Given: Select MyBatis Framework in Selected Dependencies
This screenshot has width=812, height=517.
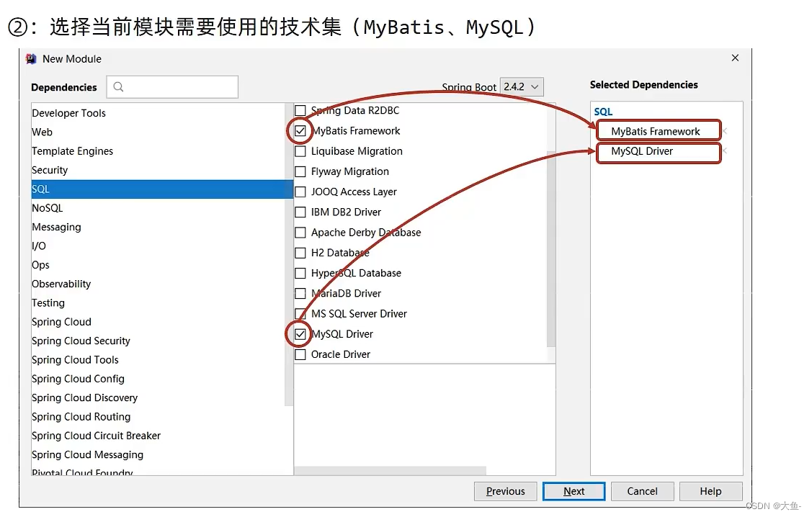Looking at the screenshot, I should [655, 132].
